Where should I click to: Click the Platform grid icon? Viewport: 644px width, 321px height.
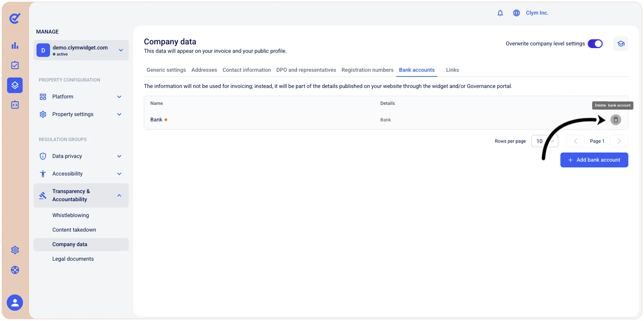(x=43, y=97)
